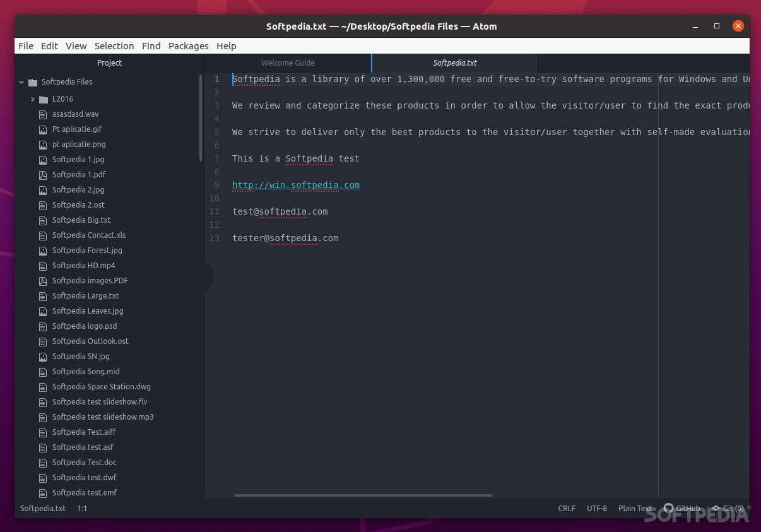Click the file icon of Softpedia Space Station.dwg
The image size is (761, 532).
(43, 387)
